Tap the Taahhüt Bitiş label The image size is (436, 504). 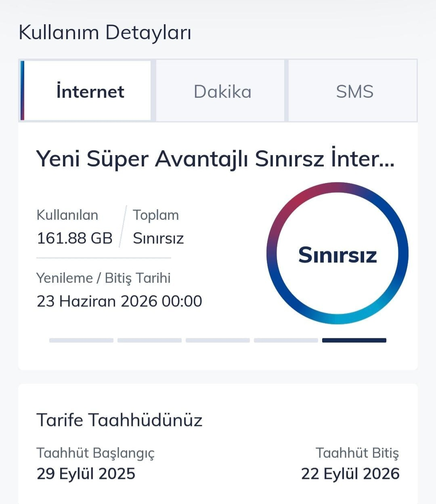coord(357,453)
